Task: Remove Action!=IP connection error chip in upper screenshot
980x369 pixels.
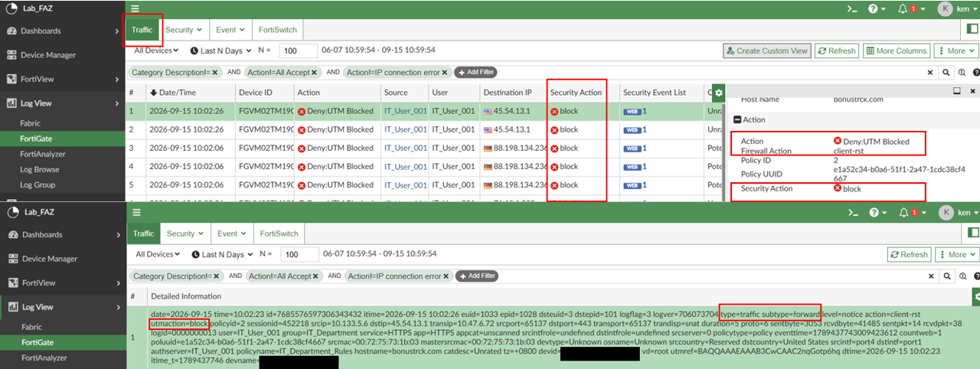Action: [x=446, y=72]
